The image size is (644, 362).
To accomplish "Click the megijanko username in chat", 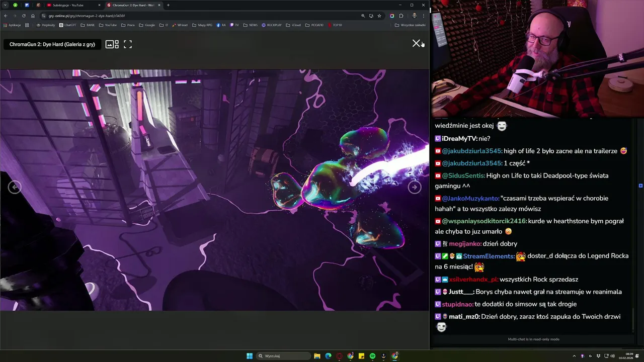I will click(465, 244).
